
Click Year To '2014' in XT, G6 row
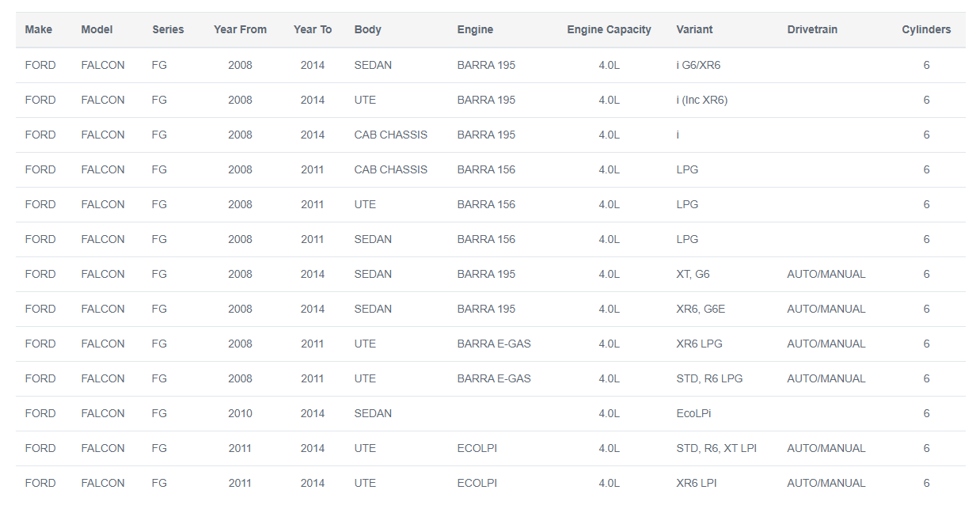pyautogui.click(x=313, y=274)
